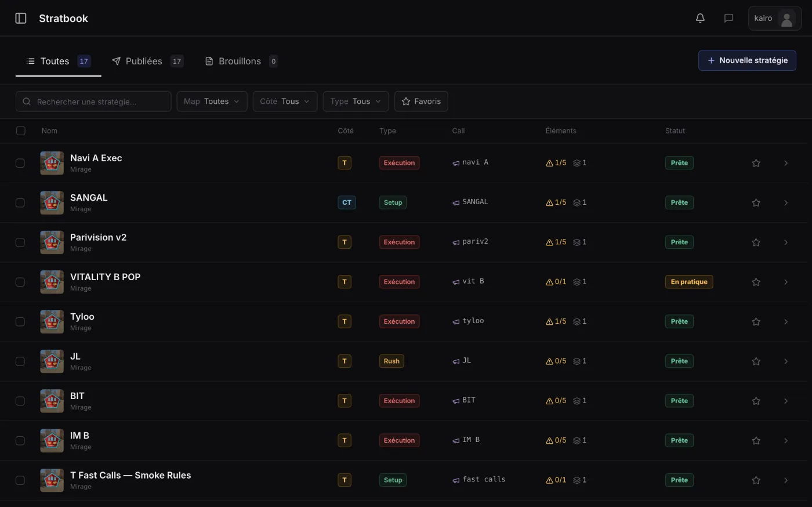Viewport: 812px width, 507px height.
Task: Filter by the Favoris button
Action: pos(421,102)
